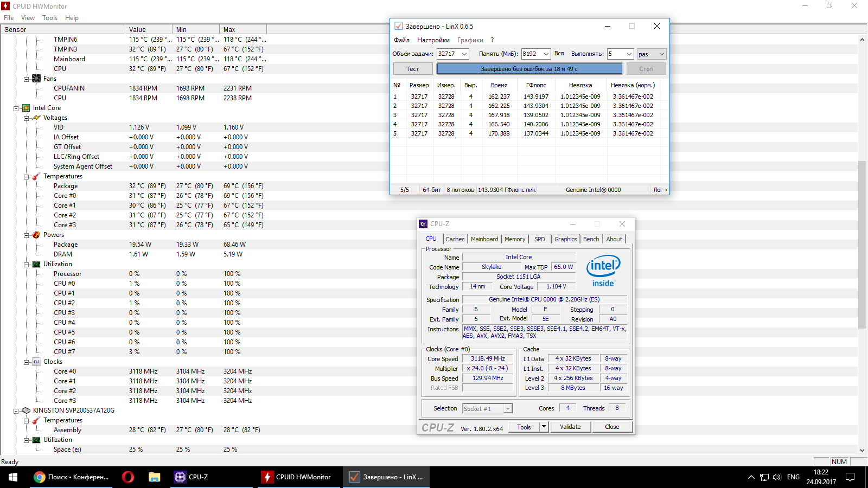Collapse the KINGSTON SVP200S37A120G node

pyautogui.click(x=16, y=410)
